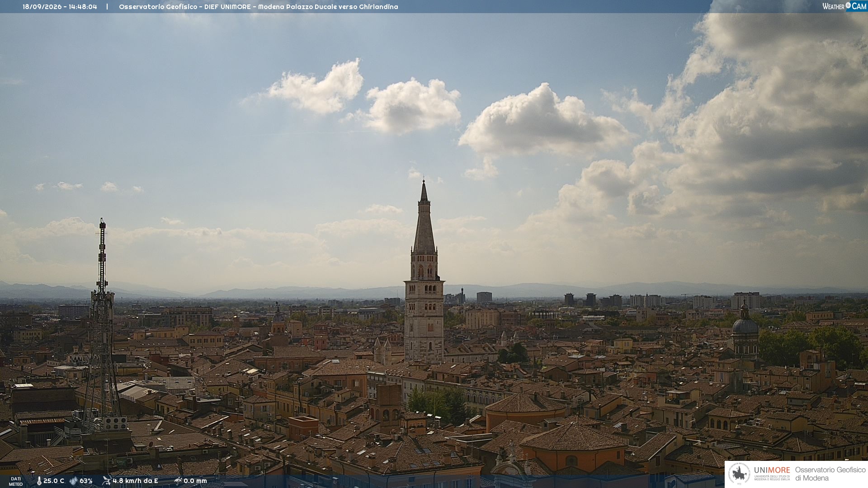Select the 25.0 C temperature reading
This screenshot has height=488, width=868.
54,481
